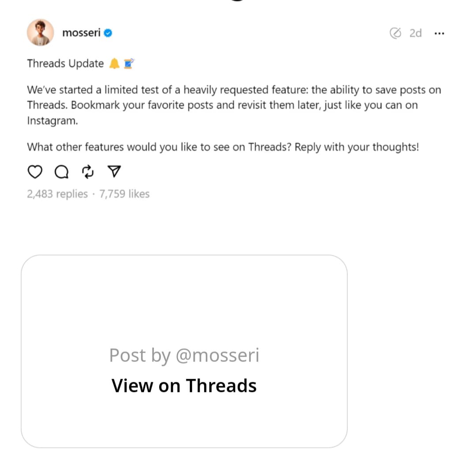Share the post using the paper plane icon

(x=114, y=172)
